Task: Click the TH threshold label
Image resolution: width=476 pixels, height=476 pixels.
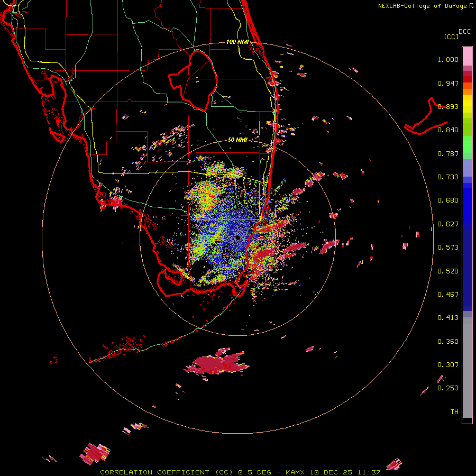Action: click(454, 412)
